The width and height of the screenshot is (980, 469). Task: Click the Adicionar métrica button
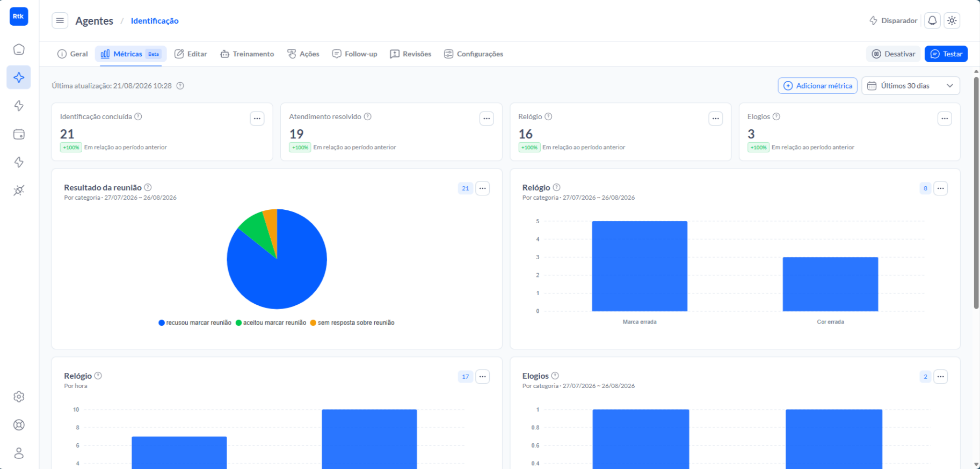click(818, 86)
